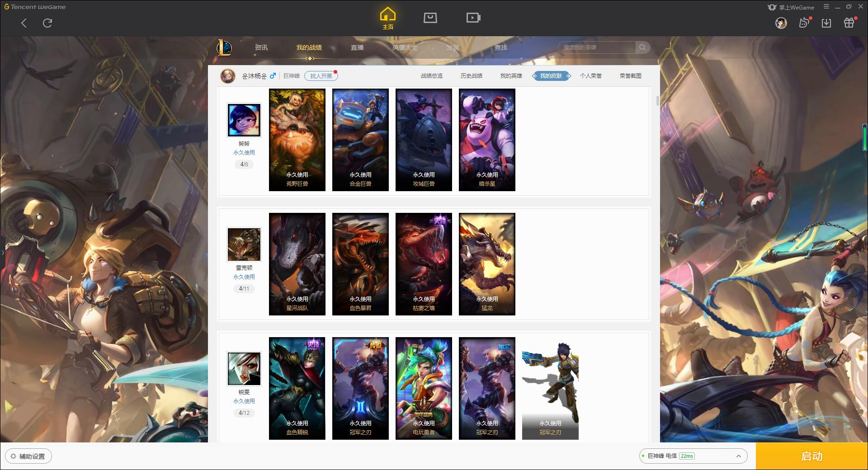Screen dimensions: 868x470
Task: Click the 巨神峰 server label by username
Action: (292, 76)
